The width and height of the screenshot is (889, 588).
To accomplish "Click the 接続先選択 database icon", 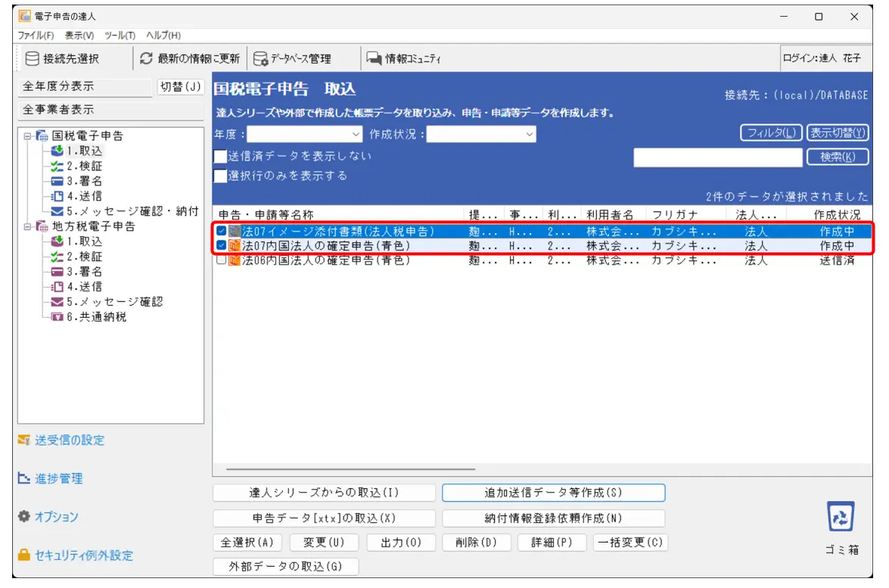I will (x=33, y=59).
